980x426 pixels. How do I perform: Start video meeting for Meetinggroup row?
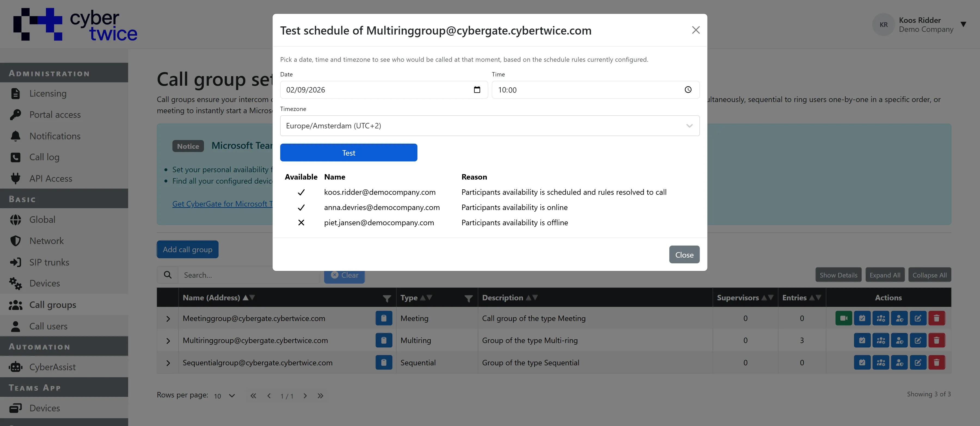tap(843, 319)
